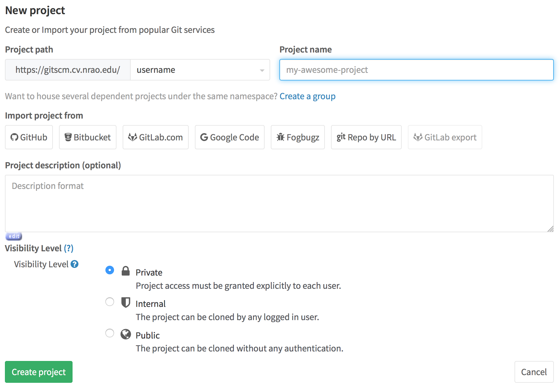Click into the Project description text area
Viewport: 560px width, 392px height.
(x=279, y=204)
